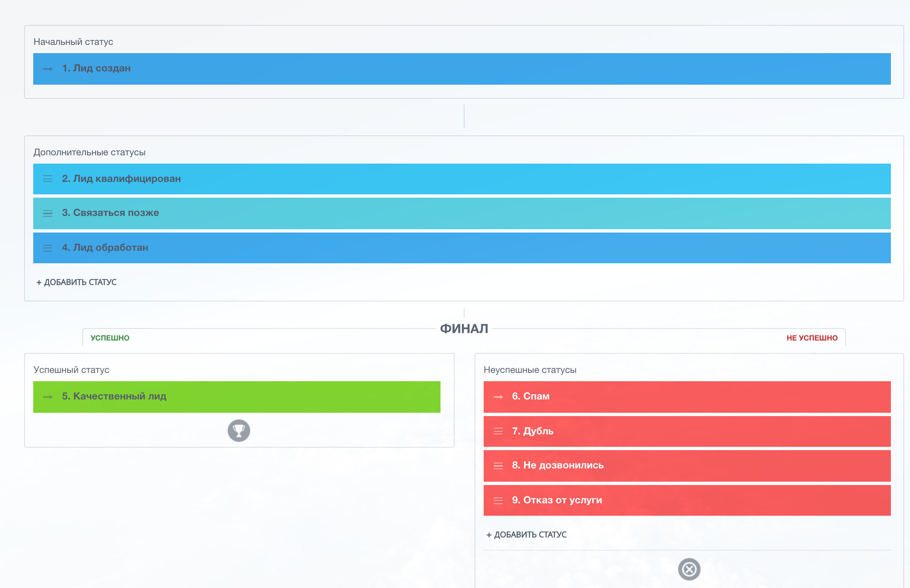Click the drag handle icon on Связаться позже
This screenshot has height=588, width=910.
tap(48, 213)
